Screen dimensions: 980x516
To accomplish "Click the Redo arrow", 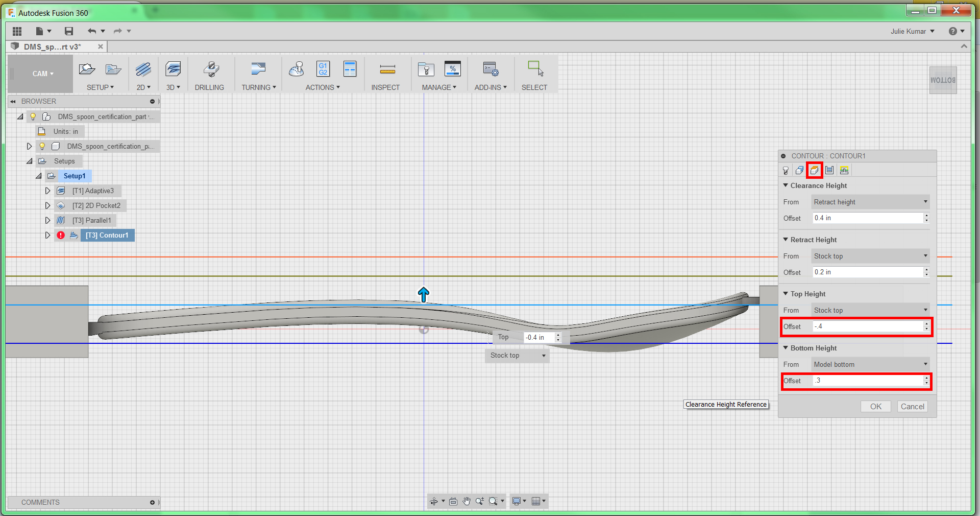I will 118,31.
